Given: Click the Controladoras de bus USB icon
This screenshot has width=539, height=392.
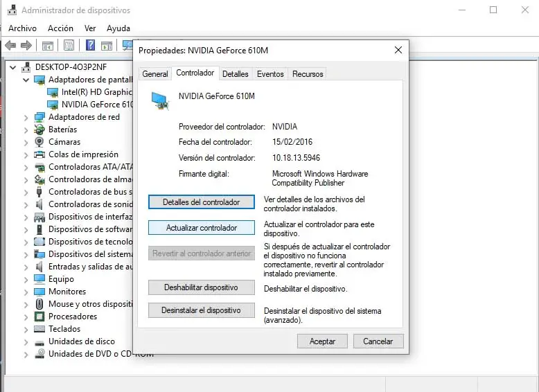Looking at the screenshot, I should [39, 192].
